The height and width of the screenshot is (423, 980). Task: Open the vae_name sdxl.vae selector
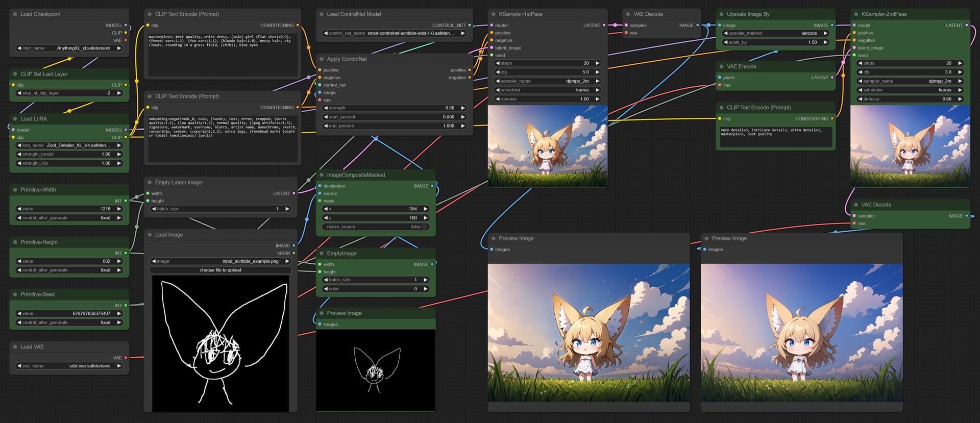click(x=69, y=366)
